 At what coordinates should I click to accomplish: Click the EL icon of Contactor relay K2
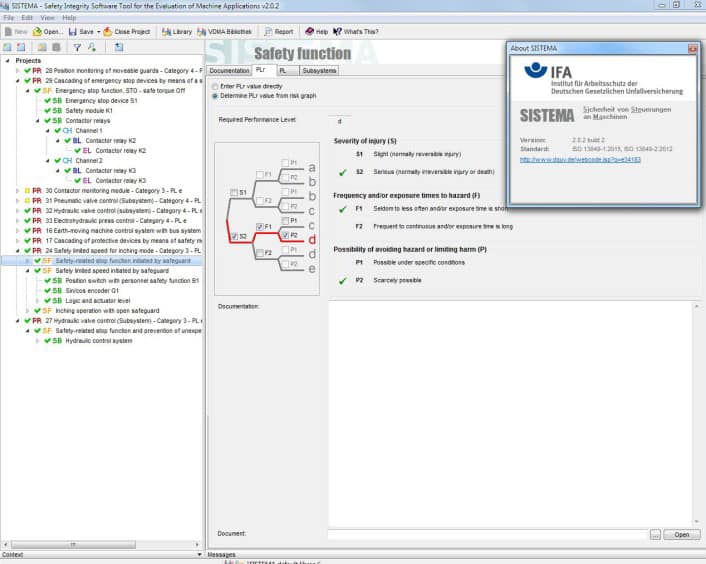point(87,151)
